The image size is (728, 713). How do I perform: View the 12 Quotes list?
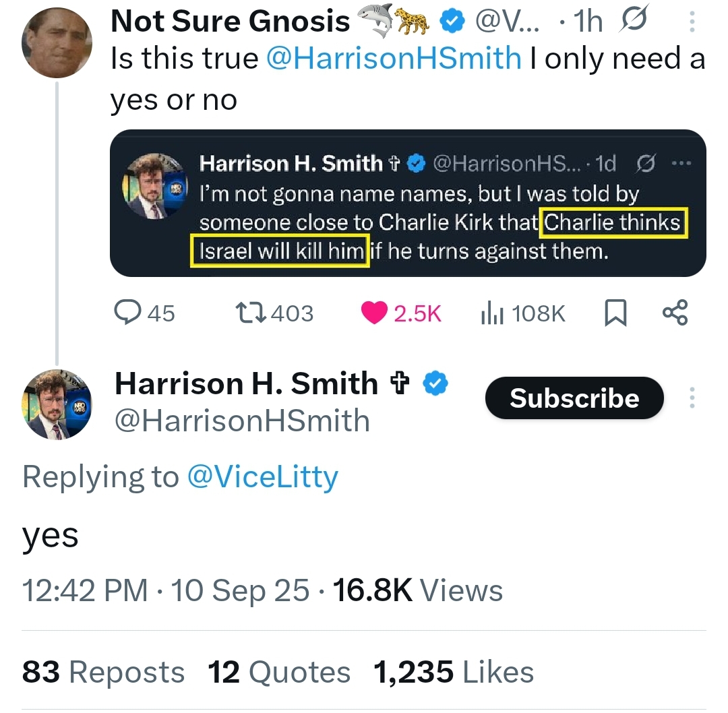point(279,672)
